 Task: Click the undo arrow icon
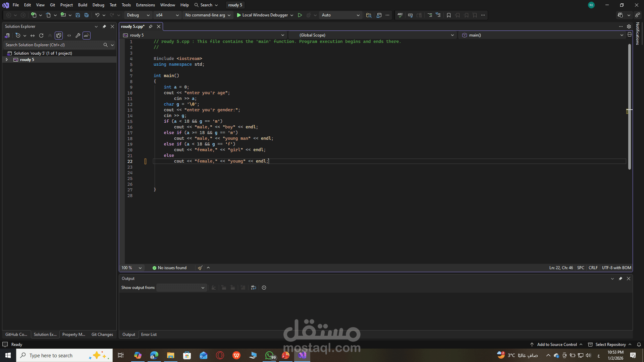click(97, 15)
